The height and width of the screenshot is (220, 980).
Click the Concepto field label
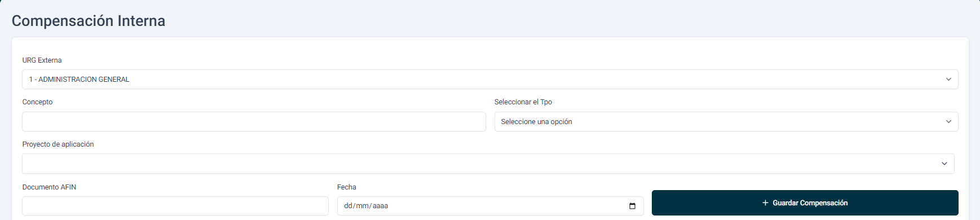38,102
